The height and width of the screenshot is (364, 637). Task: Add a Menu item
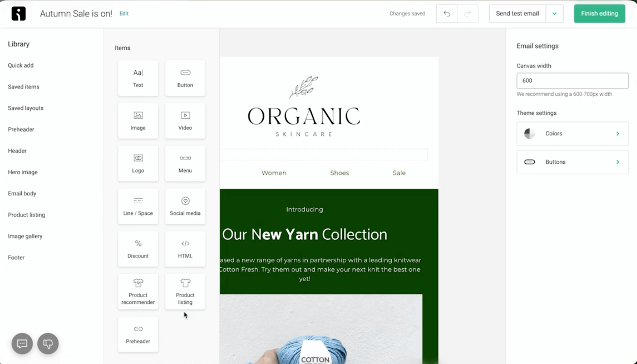185,164
